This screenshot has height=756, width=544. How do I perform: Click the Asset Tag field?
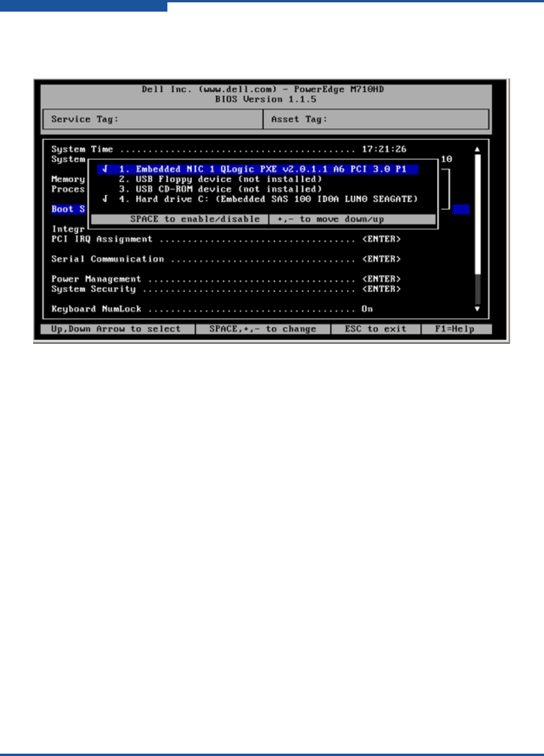[377, 119]
